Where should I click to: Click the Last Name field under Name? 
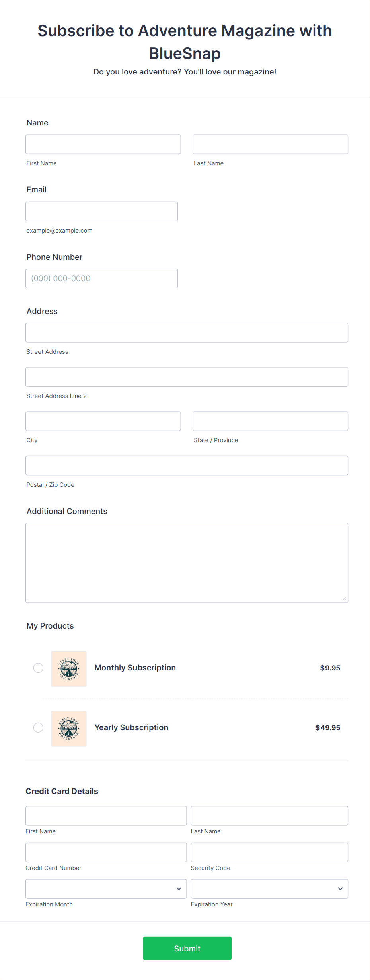(270, 144)
